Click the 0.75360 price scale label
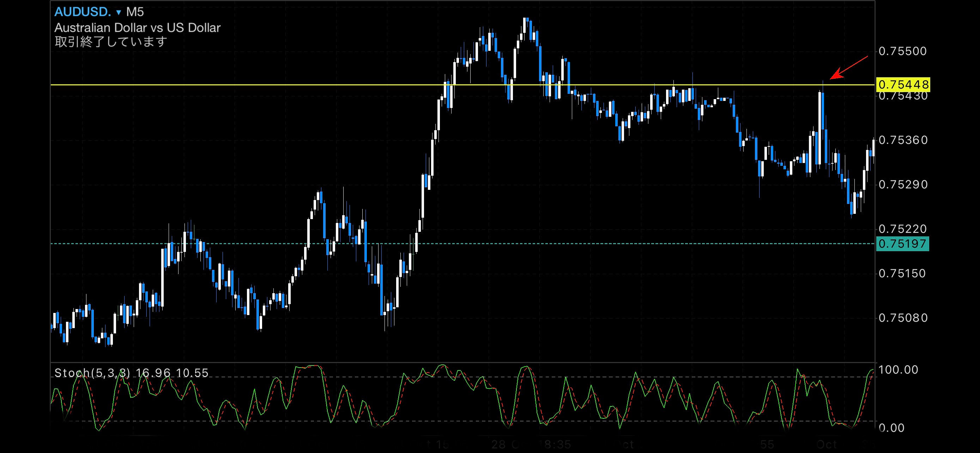 click(902, 140)
